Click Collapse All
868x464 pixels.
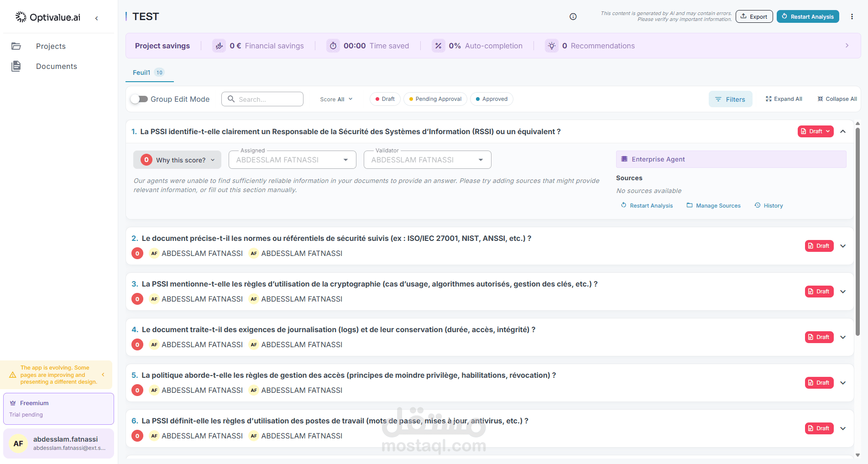click(x=837, y=99)
